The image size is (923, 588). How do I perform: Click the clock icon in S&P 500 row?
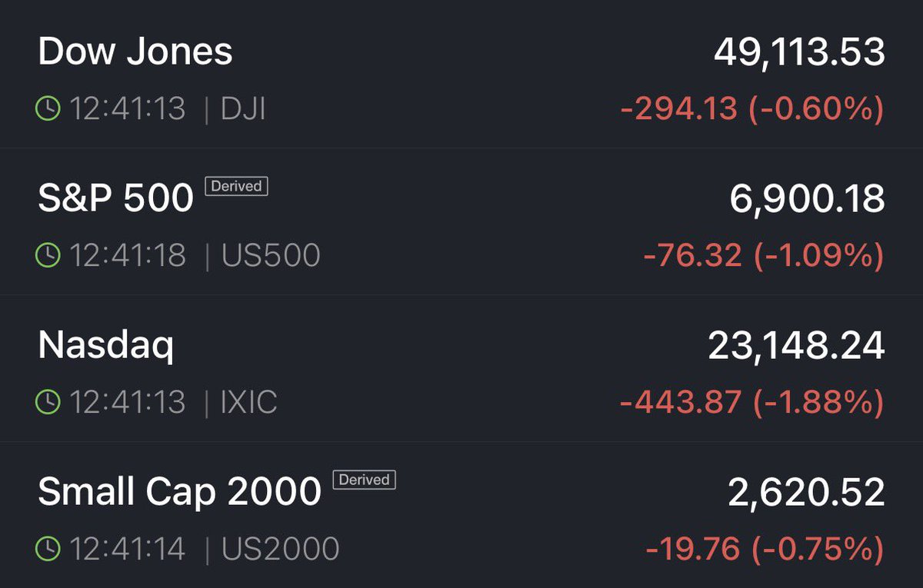[48, 255]
